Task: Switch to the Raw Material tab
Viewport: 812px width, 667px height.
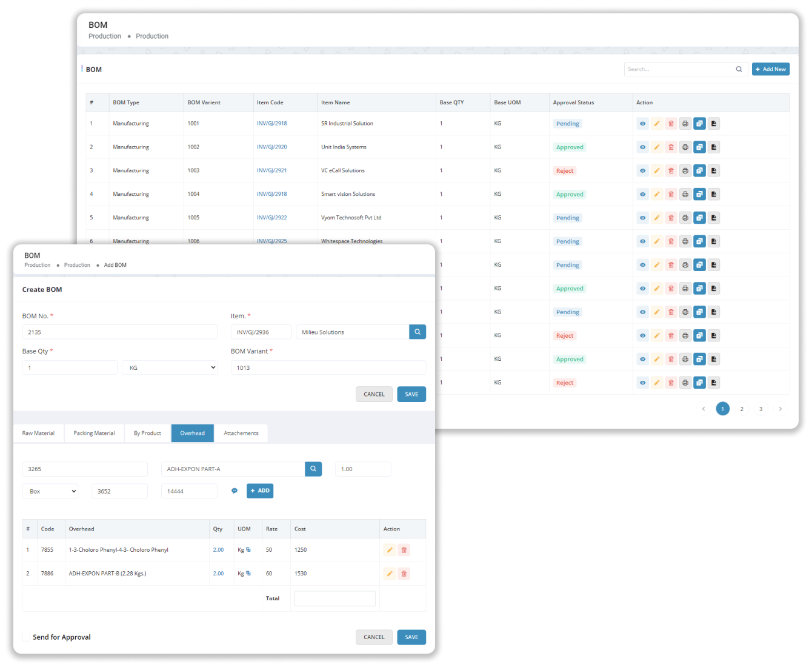Action: click(x=38, y=434)
